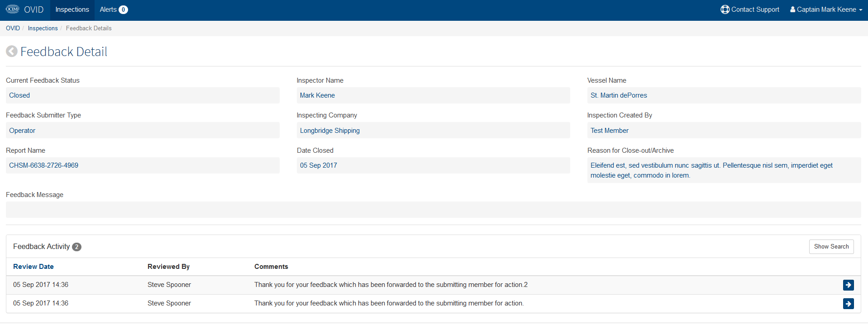Click the Inspecting Company field Longbridge Shipping
868x324 pixels.
coord(433,131)
